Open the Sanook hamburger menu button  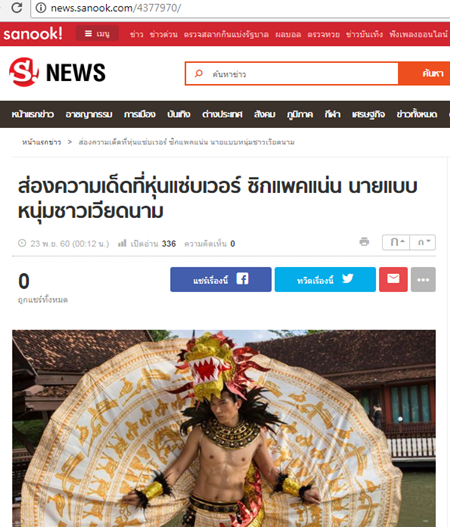pos(97,33)
